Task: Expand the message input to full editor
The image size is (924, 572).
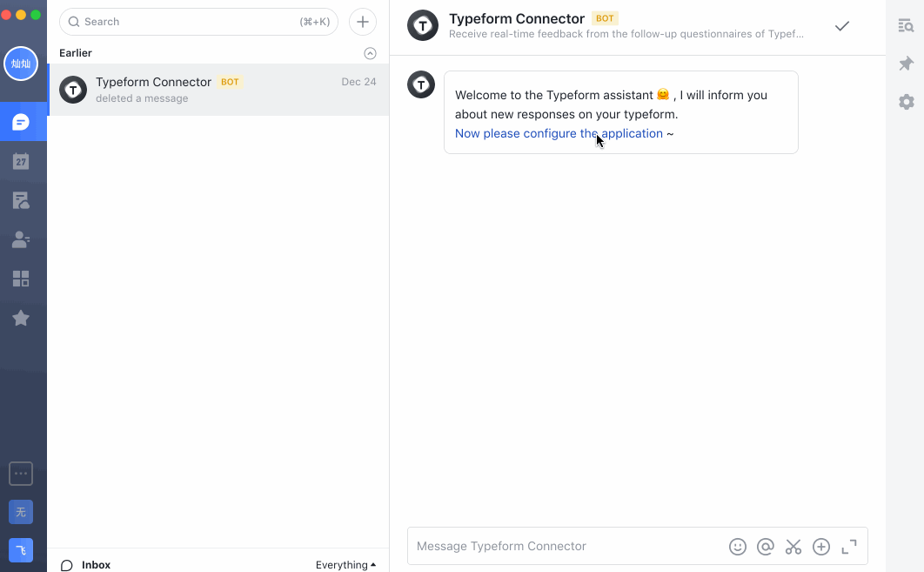Action: pos(848,547)
